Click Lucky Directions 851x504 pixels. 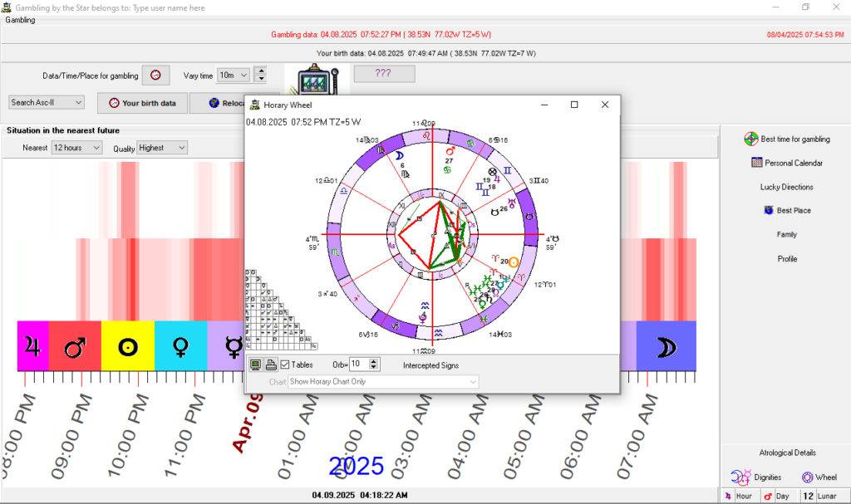click(x=786, y=187)
